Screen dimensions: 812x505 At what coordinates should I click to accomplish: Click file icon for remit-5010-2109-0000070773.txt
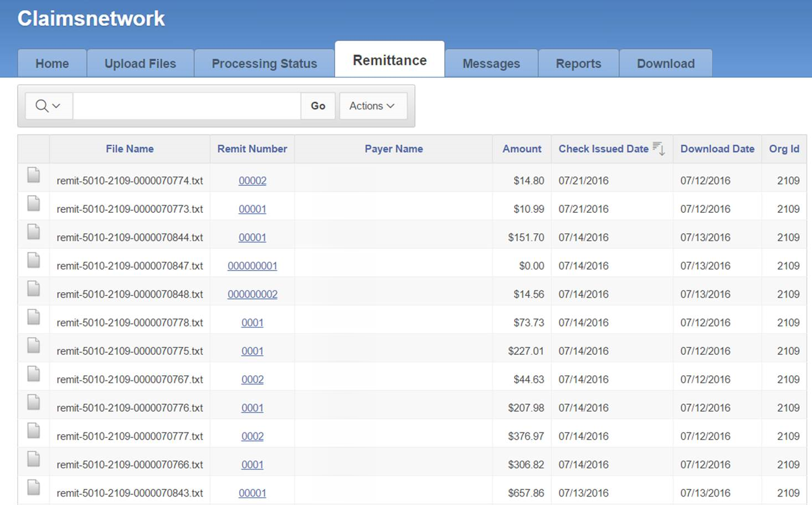click(x=34, y=203)
